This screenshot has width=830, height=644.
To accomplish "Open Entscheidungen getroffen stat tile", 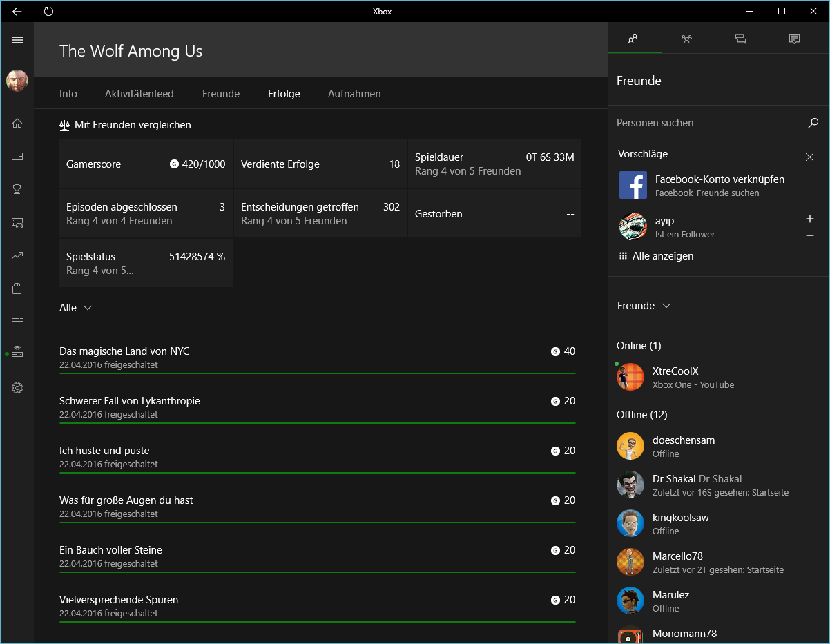I will [x=320, y=214].
